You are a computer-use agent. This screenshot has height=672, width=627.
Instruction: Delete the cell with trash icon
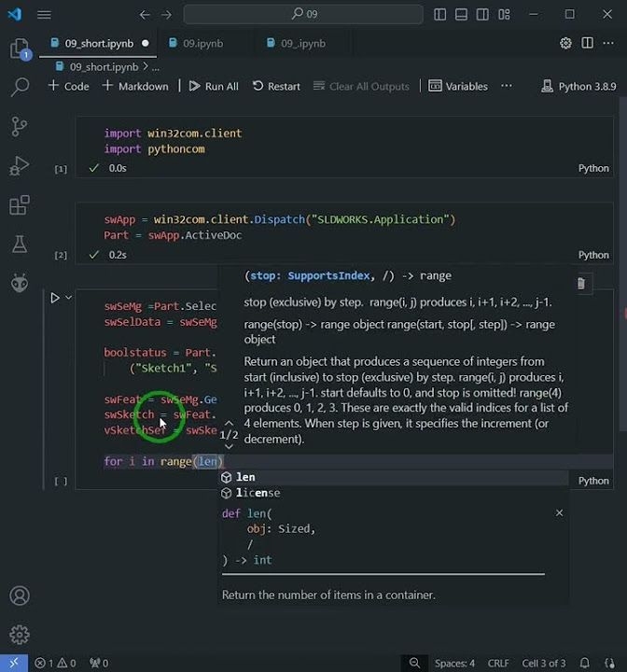click(x=581, y=284)
